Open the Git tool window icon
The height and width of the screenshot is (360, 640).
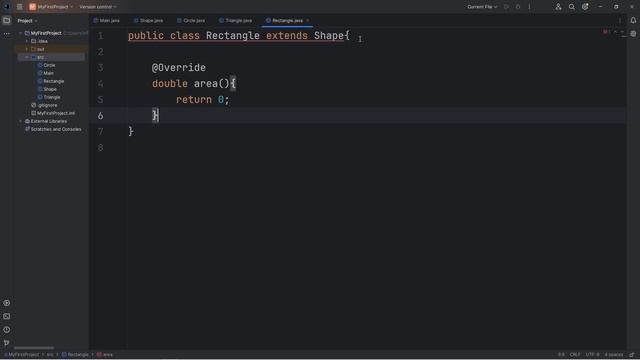pos(7,343)
